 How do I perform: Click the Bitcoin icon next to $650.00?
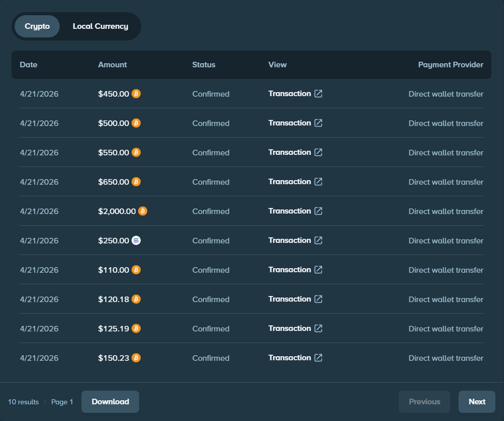[x=136, y=182]
